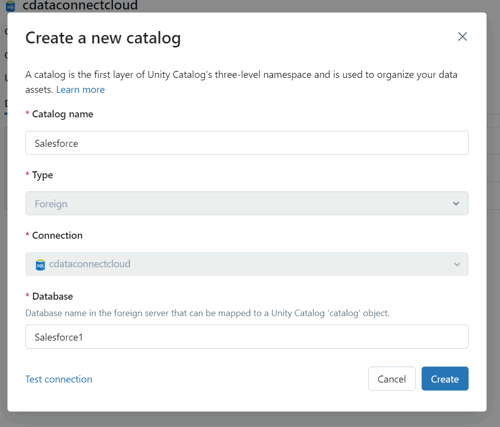The width and height of the screenshot is (500, 427).
Task: Click the Database field label
Action: [52, 296]
